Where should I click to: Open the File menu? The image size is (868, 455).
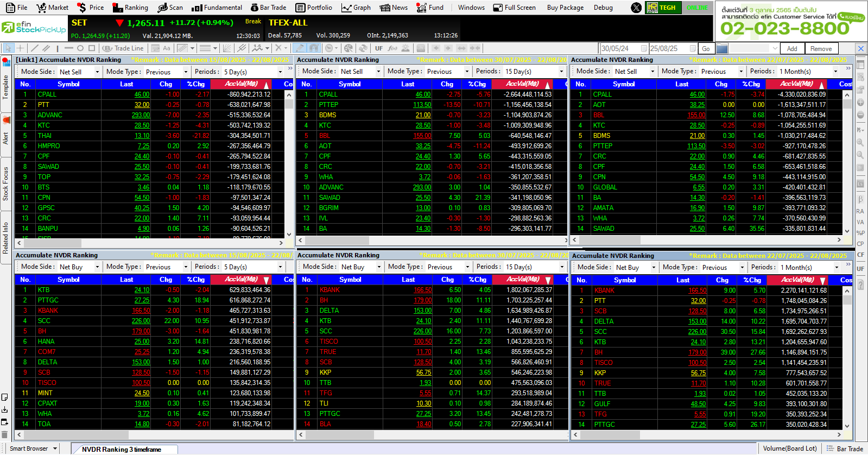point(16,8)
